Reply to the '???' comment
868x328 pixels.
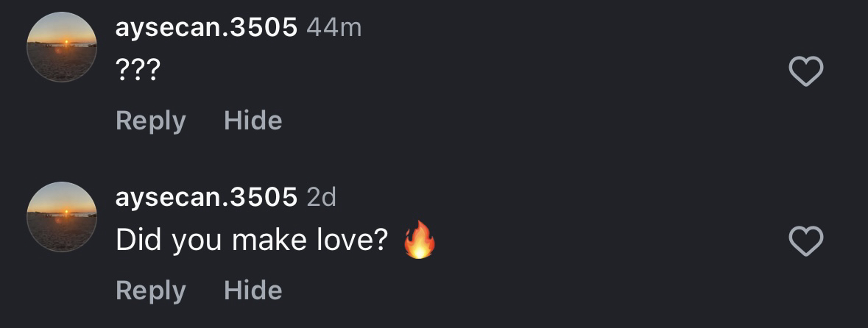(x=151, y=121)
